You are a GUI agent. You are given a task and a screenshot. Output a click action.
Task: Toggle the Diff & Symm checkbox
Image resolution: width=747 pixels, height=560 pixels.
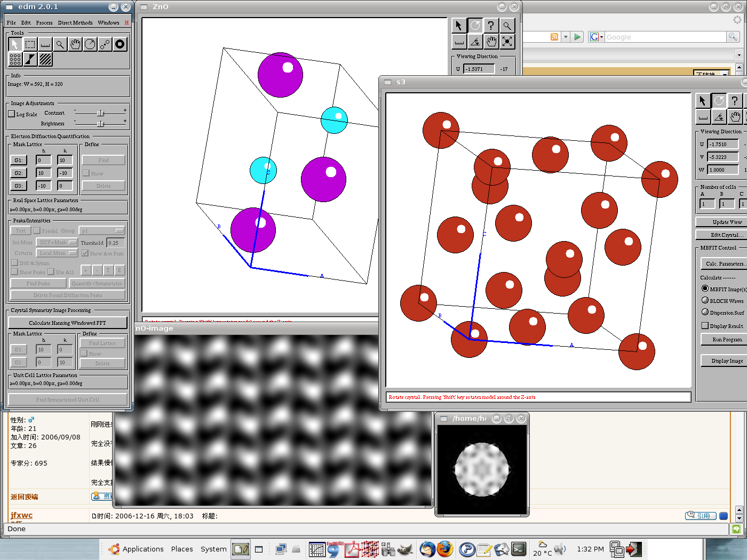(x=14, y=263)
